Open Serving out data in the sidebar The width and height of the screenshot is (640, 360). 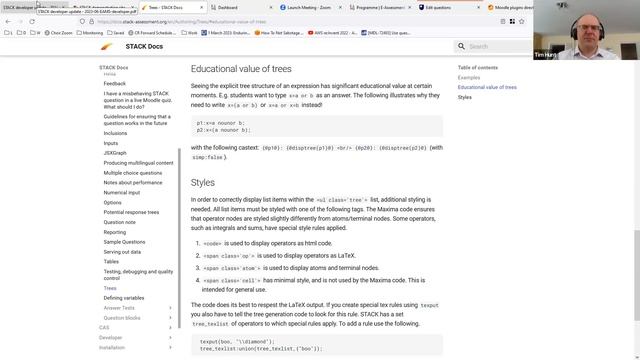pos(122,252)
